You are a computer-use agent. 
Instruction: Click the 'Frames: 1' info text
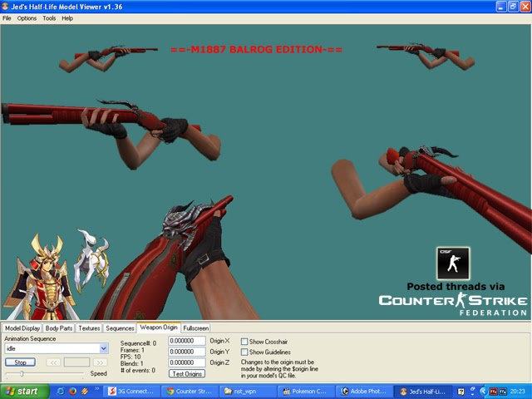[132, 350]
